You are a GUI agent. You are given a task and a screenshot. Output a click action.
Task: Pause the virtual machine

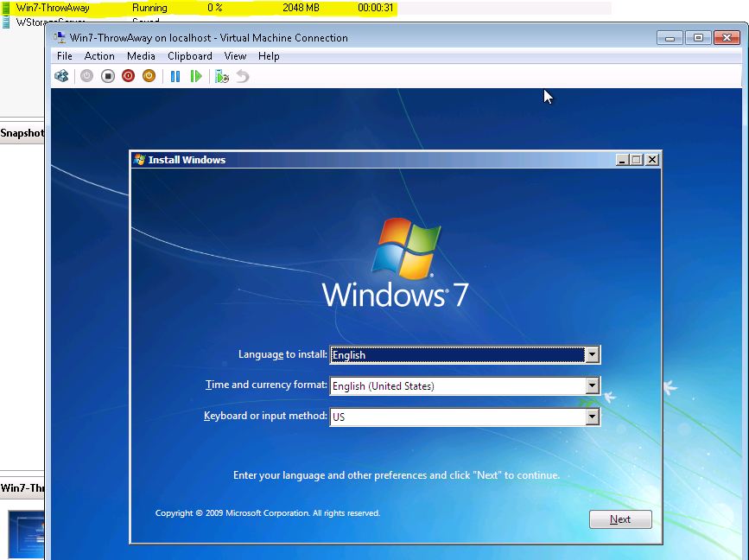point(175,76)
